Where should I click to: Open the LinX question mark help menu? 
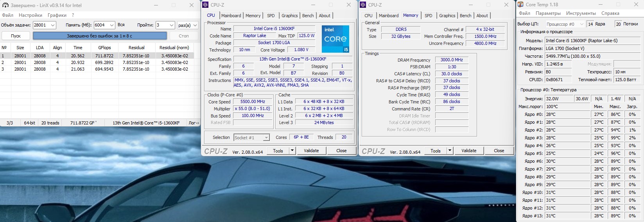[73, 15]
